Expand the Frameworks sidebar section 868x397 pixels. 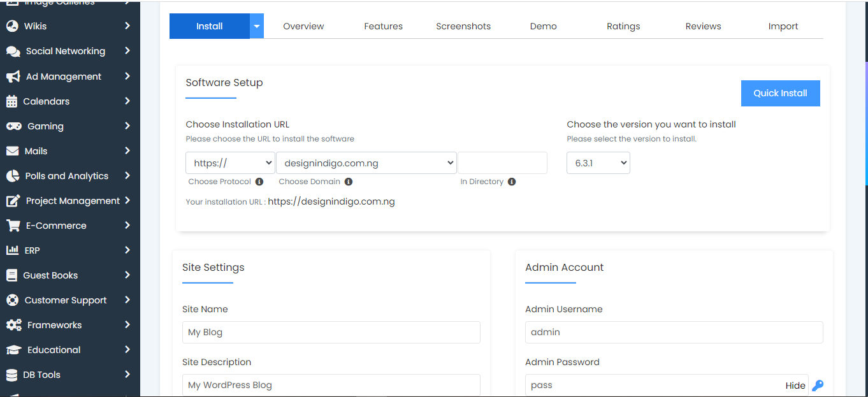pos(126,324)
